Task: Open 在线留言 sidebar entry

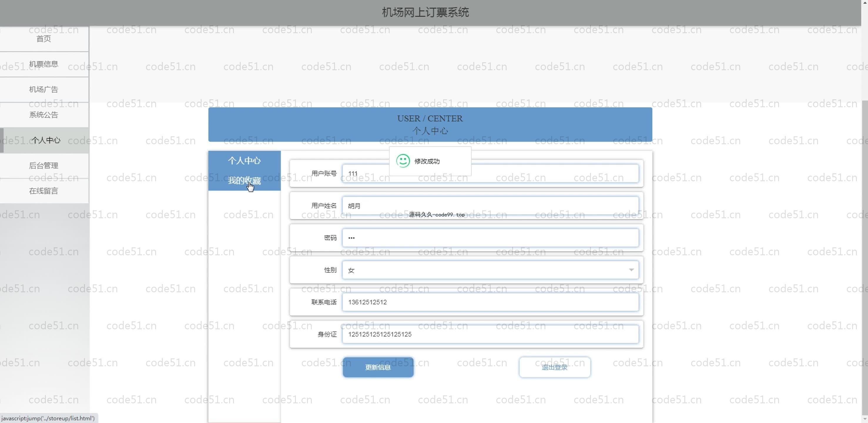Action: [44, 191]
